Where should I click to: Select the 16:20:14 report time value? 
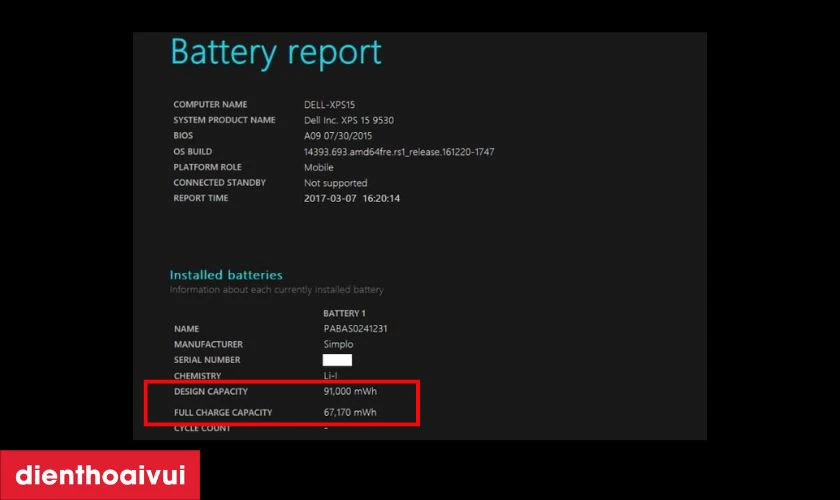(x=381, y=198)
